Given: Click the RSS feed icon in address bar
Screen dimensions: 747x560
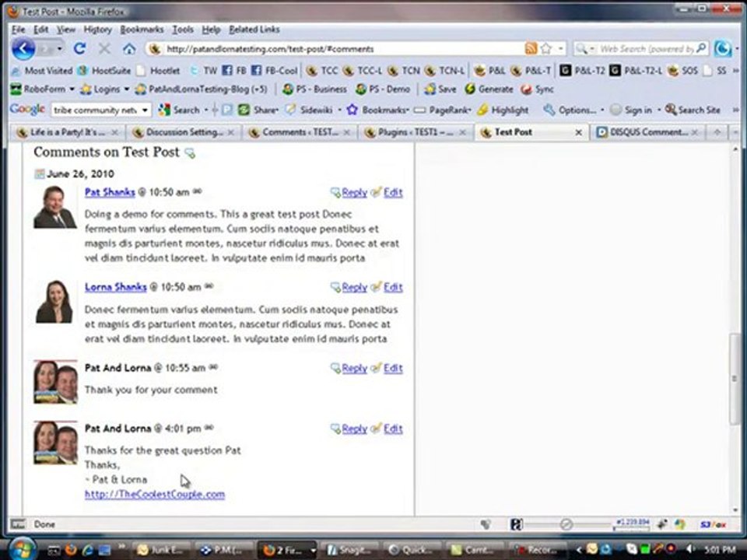Looking at the screenshot, I should click(x=531, y=48).
